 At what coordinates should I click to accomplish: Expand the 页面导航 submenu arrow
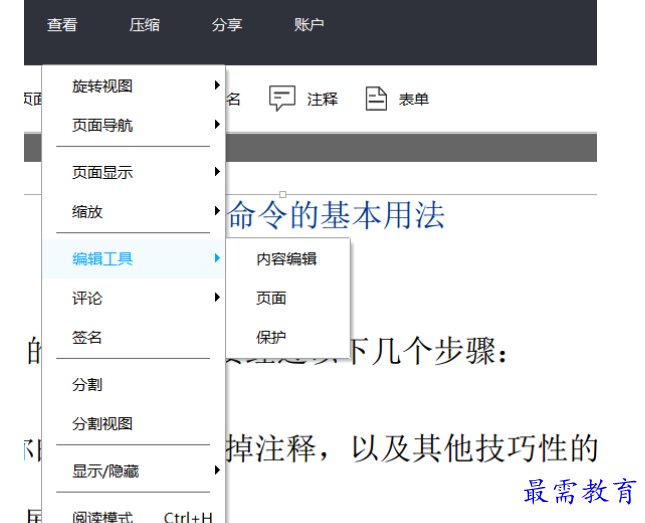tap(217, 124)
